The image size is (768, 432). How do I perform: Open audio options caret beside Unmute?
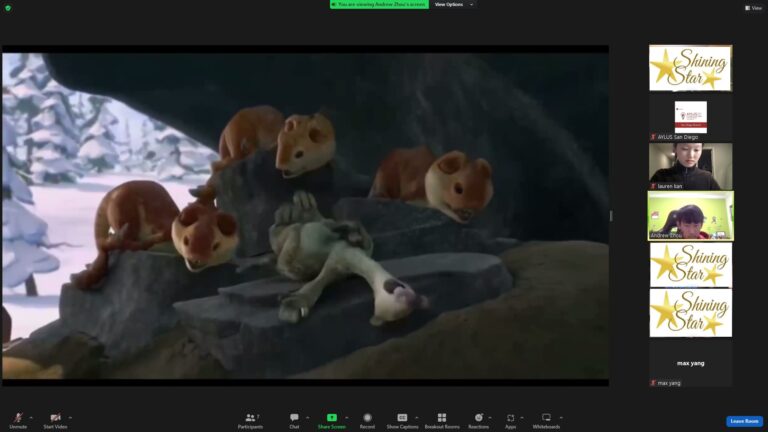click(31, 418)
